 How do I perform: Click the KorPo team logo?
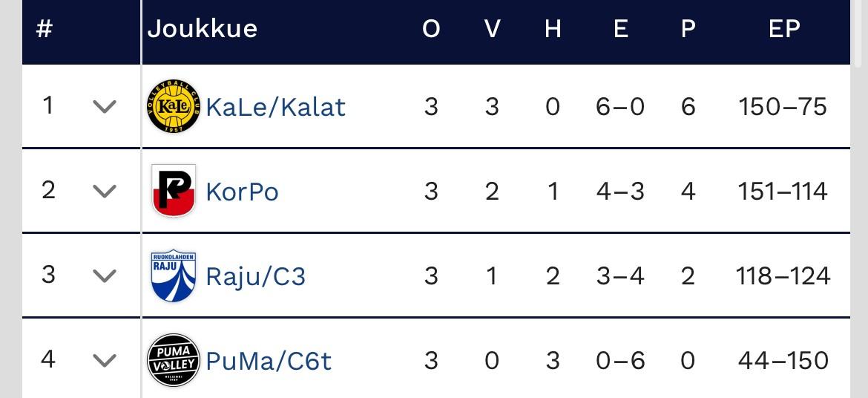click(x=174, y=191)
